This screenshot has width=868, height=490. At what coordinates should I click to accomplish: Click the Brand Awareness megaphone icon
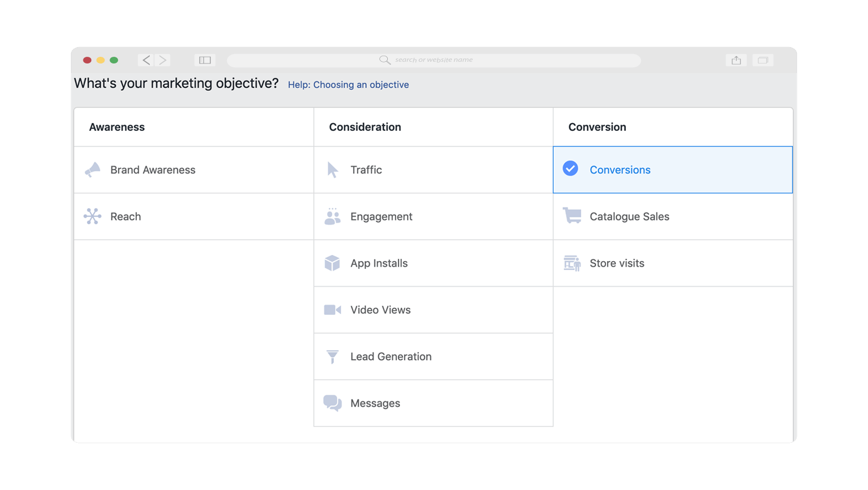point(92,169)
